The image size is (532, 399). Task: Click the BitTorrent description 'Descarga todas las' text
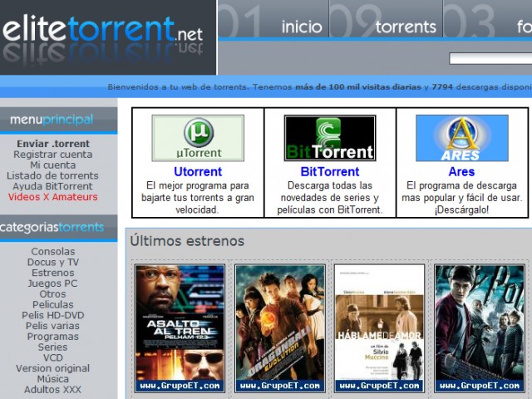(330, 185)
